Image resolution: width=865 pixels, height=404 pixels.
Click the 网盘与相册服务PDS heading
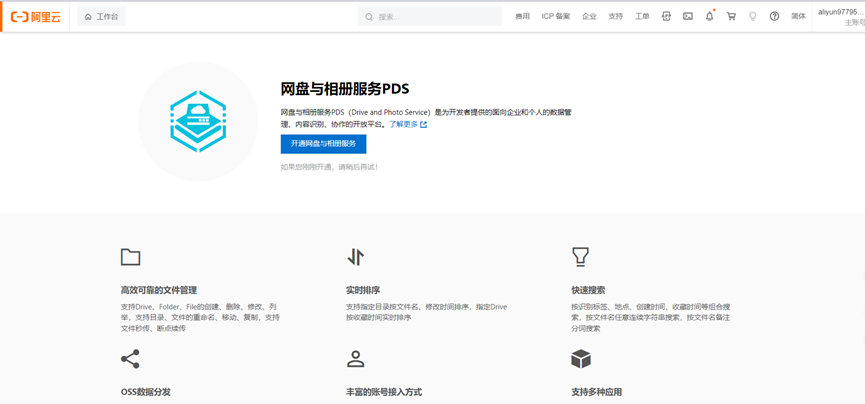tap(345, 89)
